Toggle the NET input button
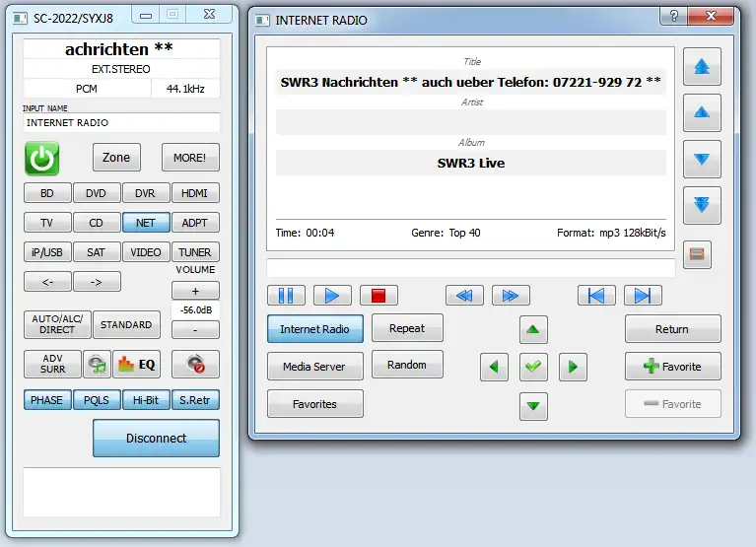The image size is (756, 547). click(x=146, y=223)
